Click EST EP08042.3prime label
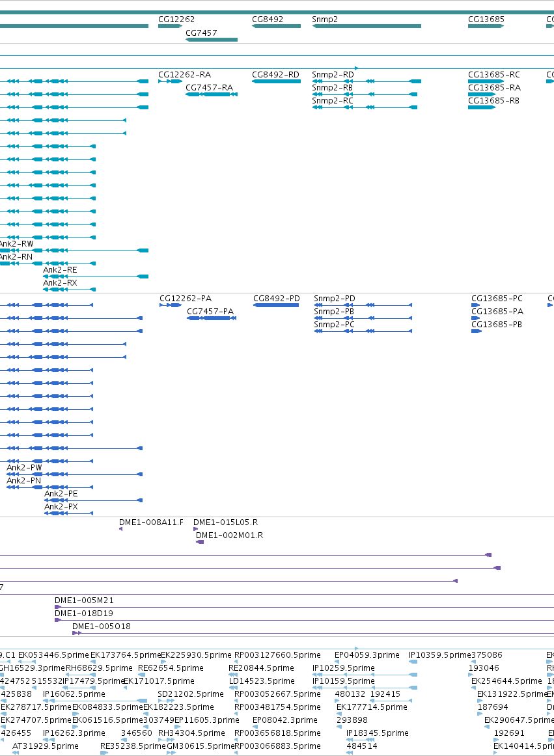Image resolution: width=554 pixels, height=756 pixels. 285,720
